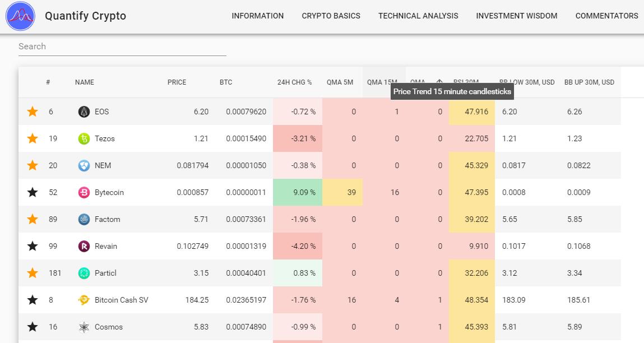The height and width of the screenshot is (343, 644).
Task: Click Cosmos BB UP value 5.89
Action: pyautogui.click(x=574, y=327)
